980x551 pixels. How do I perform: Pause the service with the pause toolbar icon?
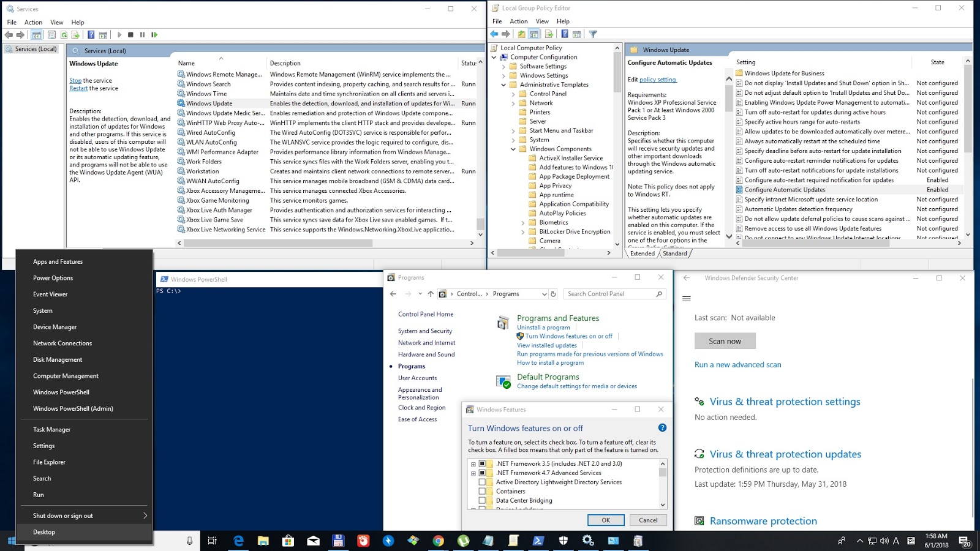point(142,34)
